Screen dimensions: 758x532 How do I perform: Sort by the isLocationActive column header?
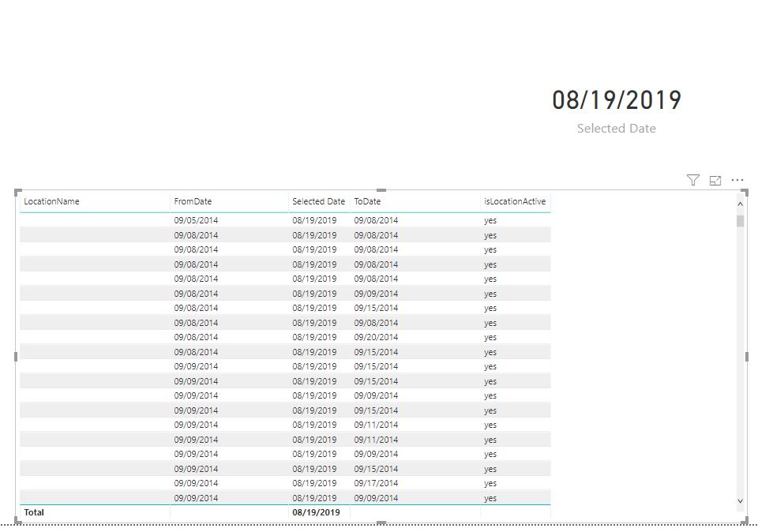tap(515, 201)
